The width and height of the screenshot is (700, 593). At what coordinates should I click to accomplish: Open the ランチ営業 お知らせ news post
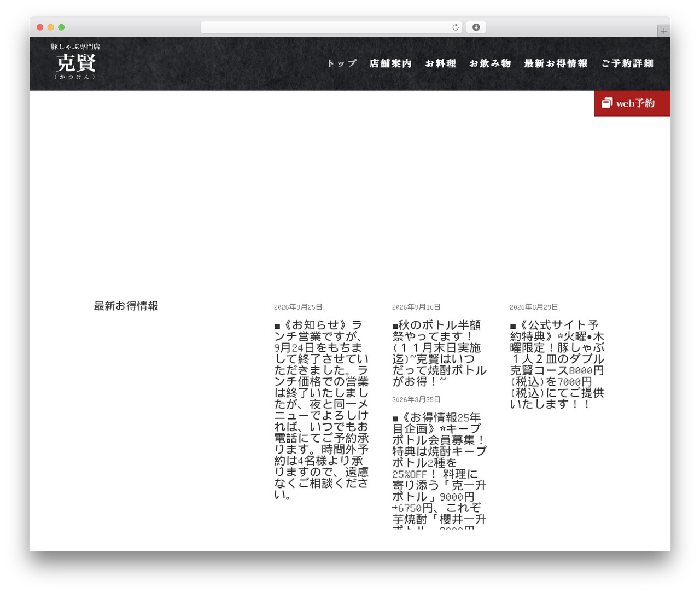click(322, 410)
